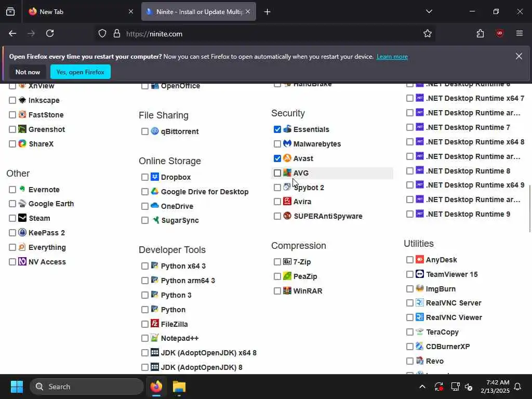Click the Dropbox icon
Image resolution: width=532 pixels, height=399 pixels.
[155, 177]
